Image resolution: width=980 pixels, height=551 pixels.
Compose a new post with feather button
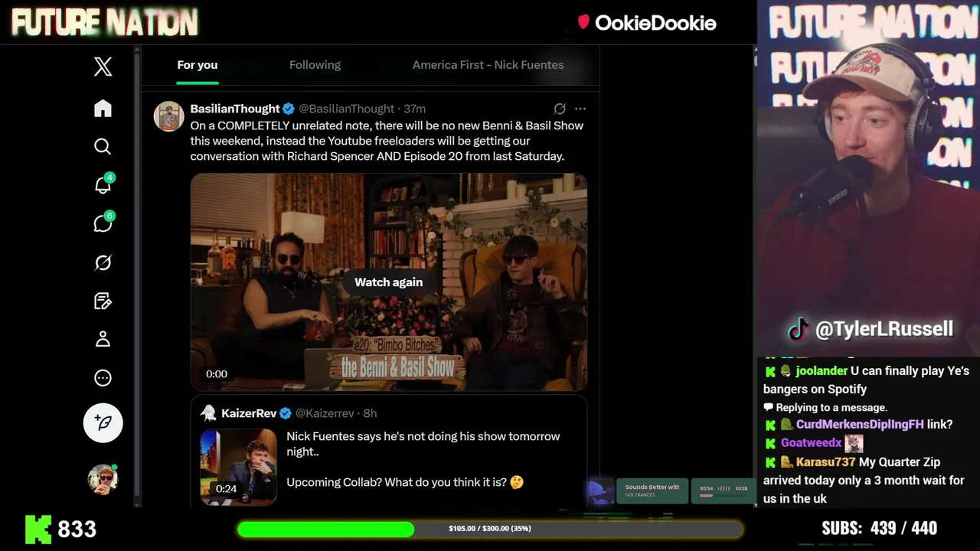click(103, 422)
